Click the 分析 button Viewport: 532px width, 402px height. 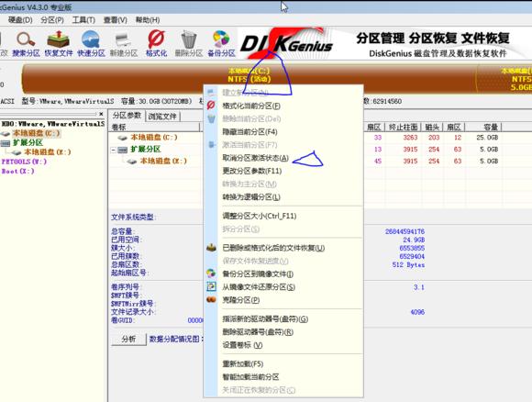tap(128, 339)
